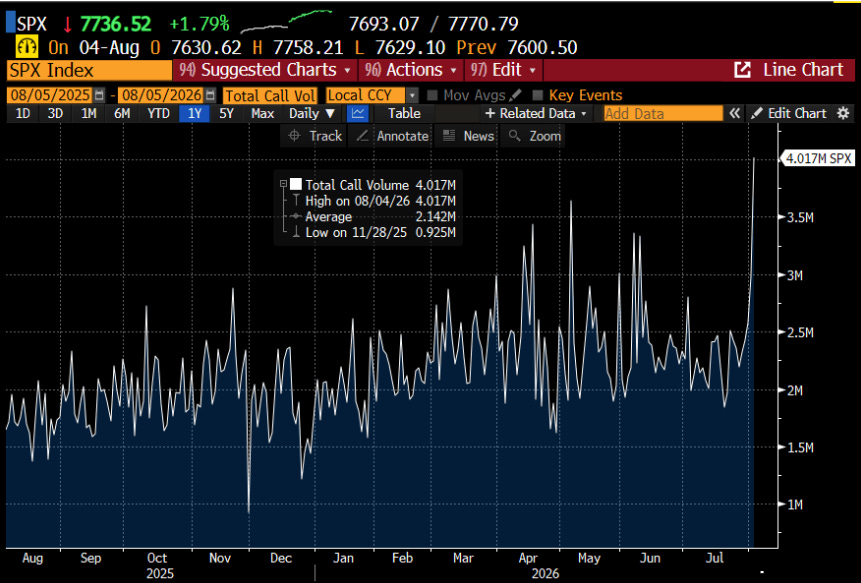Click the Edit Chart pencil icon
Image resolution: width=861 pixels, height=583 pixels.
(x=757, y=113)
